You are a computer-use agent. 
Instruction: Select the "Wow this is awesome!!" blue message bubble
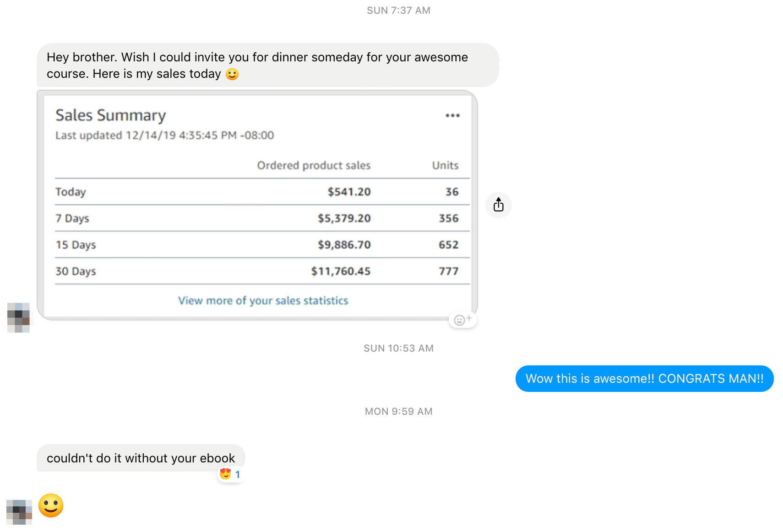pyautogui.click(x=644, y=379)
